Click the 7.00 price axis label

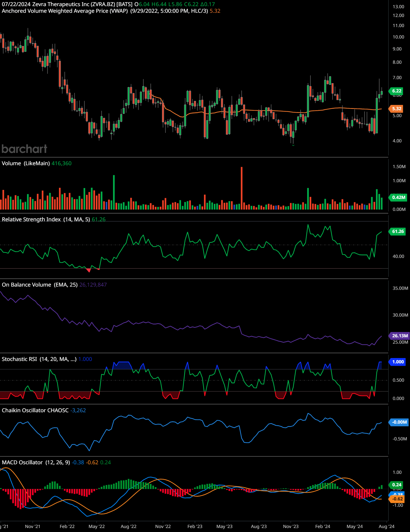[x=397, y=78]
